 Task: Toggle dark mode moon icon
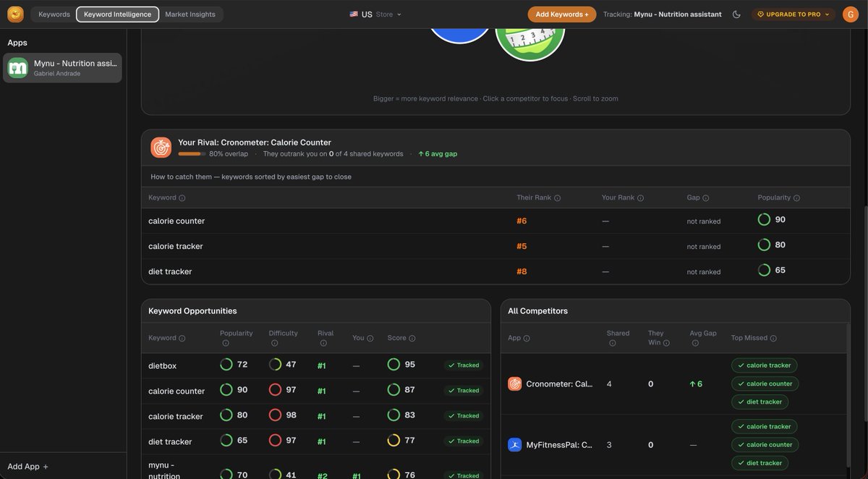click(x=736, y=14)
